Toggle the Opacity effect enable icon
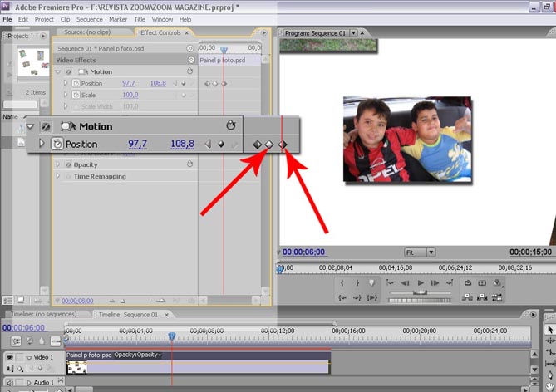Image resolution: width=556 pixels, height=392 pixels. 68,164
